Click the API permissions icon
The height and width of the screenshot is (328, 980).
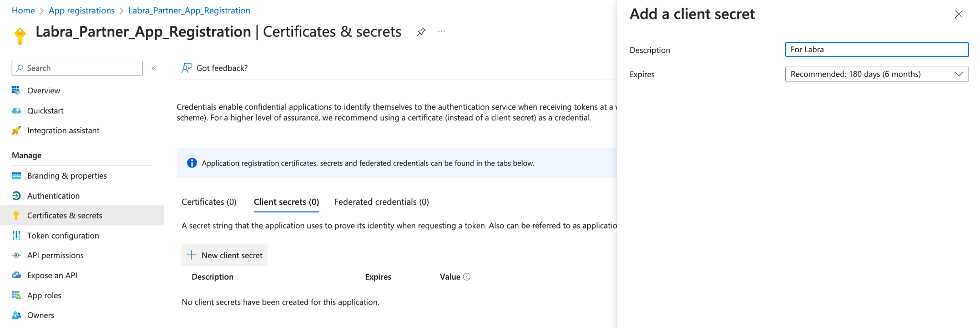[x=16, y=255]
